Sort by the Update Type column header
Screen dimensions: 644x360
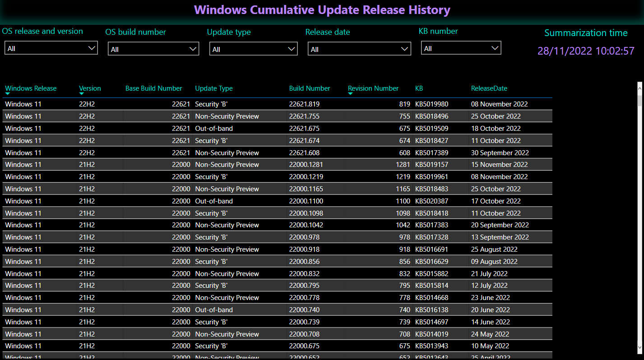coord(214,88)
